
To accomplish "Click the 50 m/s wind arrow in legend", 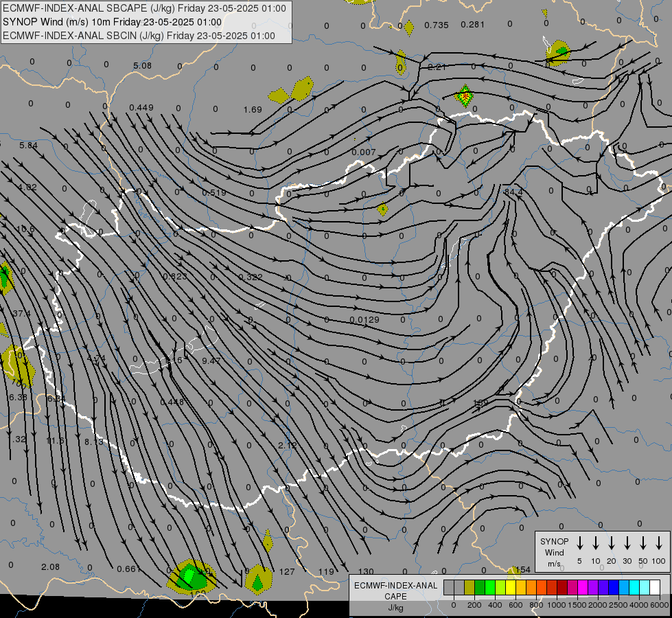I will (643, 543).
